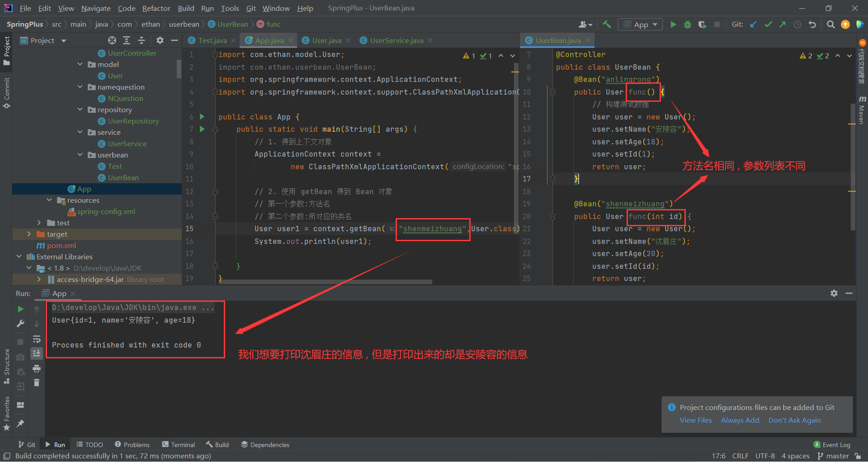Click Git commit checkmark icon
Image resolution: width=868 pixels, height=462 pixels.
(x=768, y=24)
